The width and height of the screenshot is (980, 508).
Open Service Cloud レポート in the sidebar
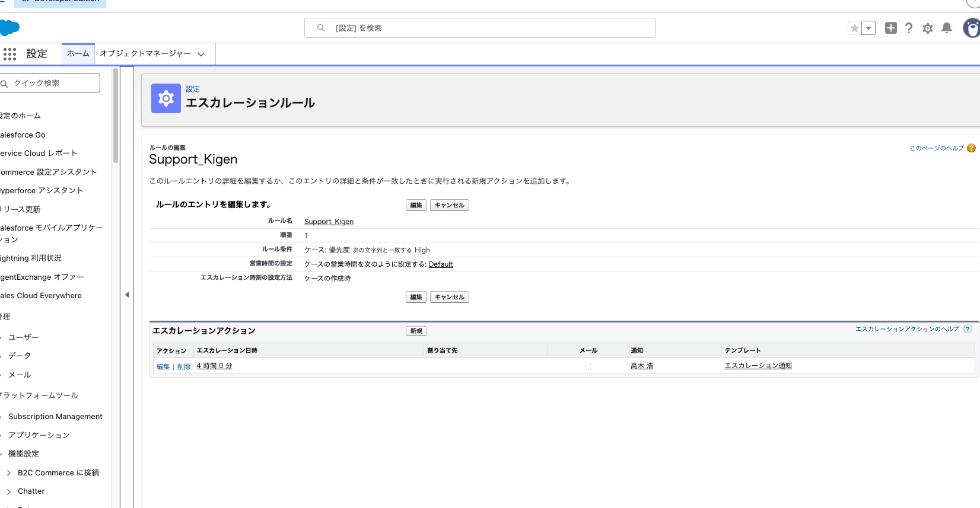(39, 154)
